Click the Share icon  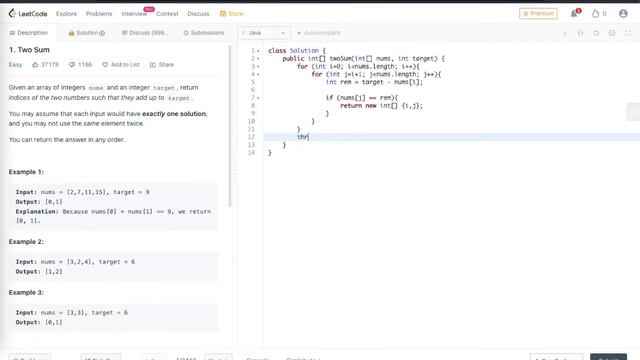153,64
